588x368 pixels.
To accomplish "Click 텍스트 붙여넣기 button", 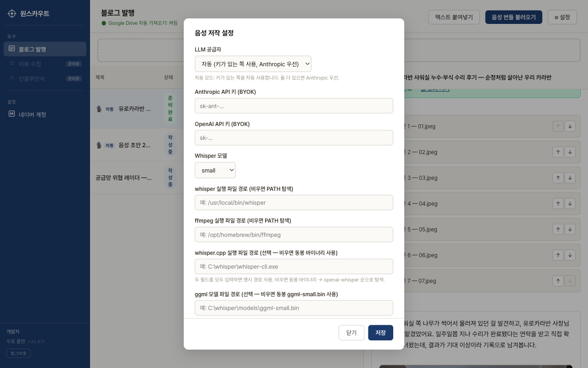I will pyautogui.click(x=454, y=17).
